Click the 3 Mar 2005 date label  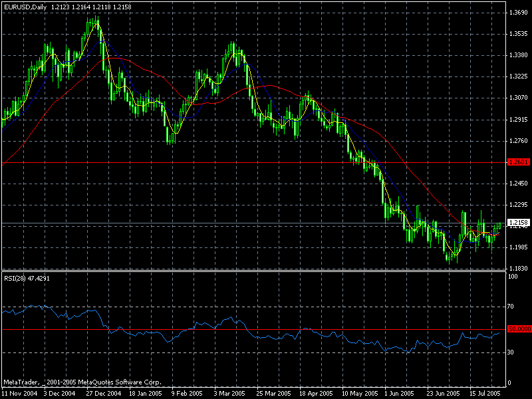pyautogui.click(x=229, y=393)
